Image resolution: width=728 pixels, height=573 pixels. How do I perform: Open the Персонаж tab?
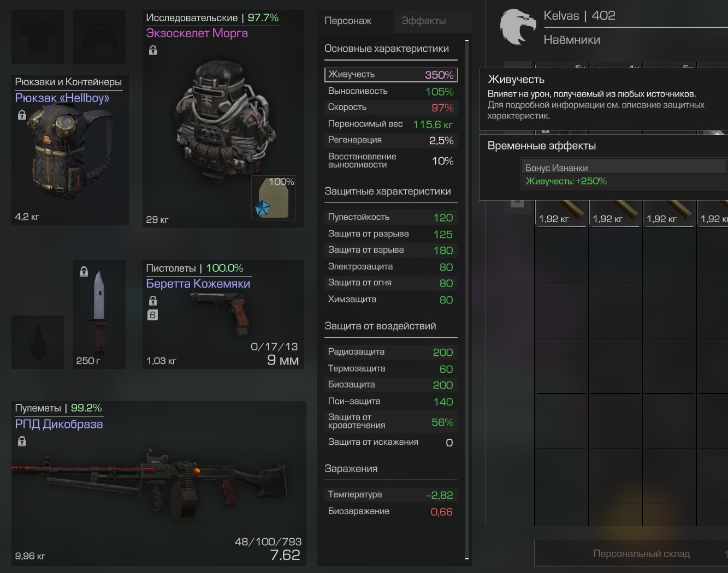348,21
